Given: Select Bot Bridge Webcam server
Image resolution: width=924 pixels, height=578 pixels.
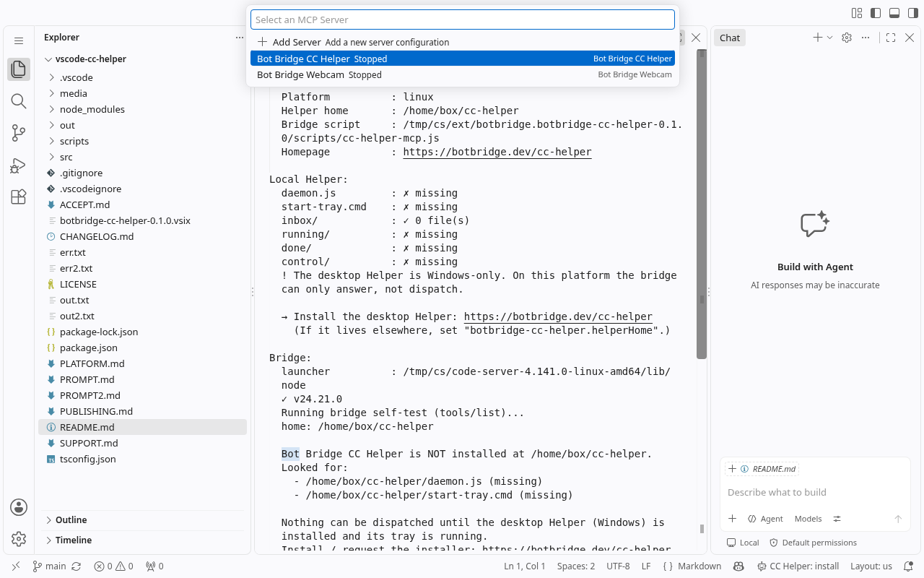Looking at the screenshot, I should [x=463, y=74].
